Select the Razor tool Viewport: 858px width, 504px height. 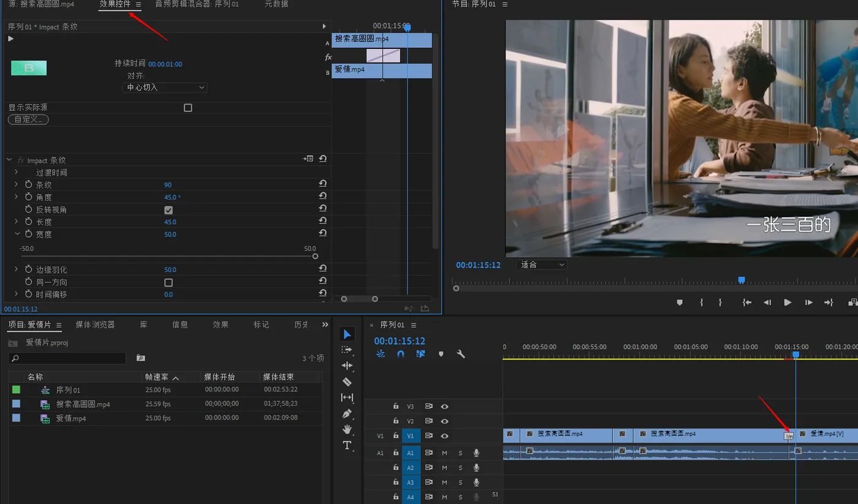click(347, 382)
